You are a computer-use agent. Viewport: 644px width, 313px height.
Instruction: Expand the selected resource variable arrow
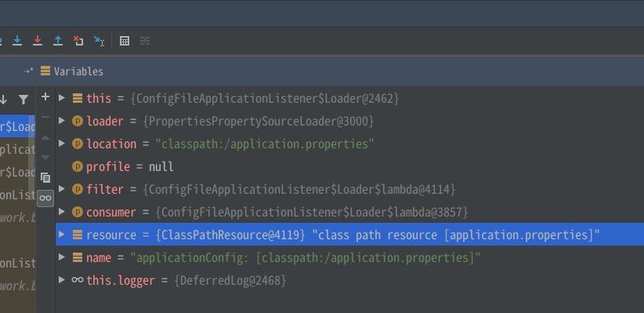62,235
